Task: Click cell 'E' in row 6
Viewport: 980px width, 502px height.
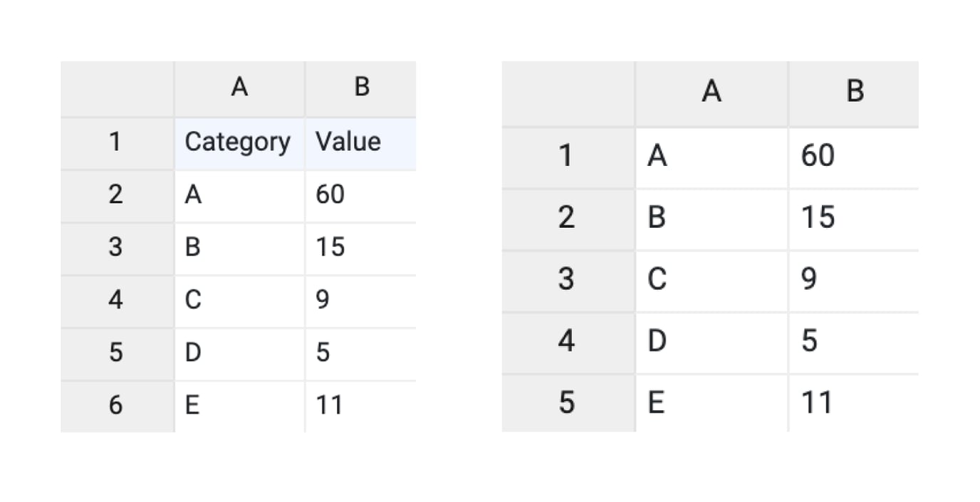Action: coord(238,405)
